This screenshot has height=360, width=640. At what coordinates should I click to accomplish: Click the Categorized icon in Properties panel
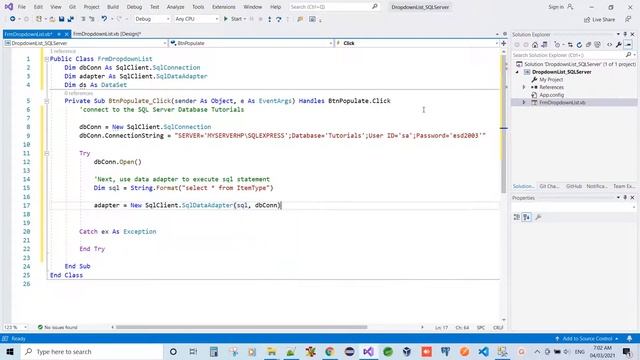click(517, 217)
